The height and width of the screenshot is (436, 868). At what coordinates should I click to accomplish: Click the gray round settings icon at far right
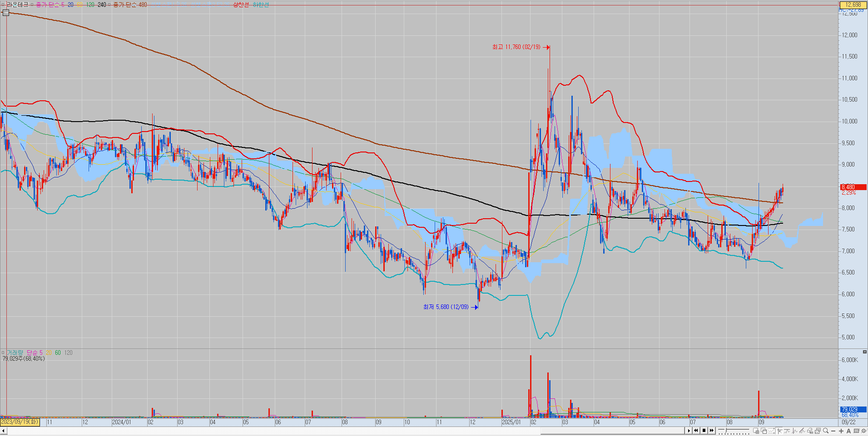pyautogui.click(x=864, y=431)
